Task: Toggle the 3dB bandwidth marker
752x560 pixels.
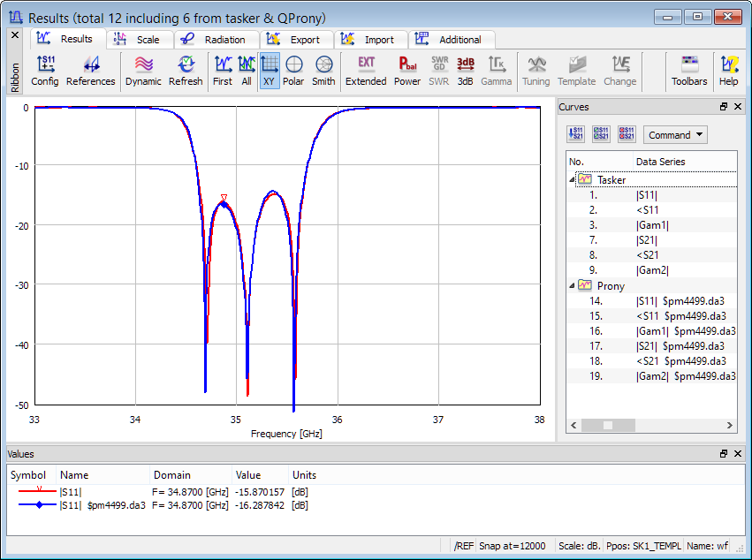Action: [466, 71]
